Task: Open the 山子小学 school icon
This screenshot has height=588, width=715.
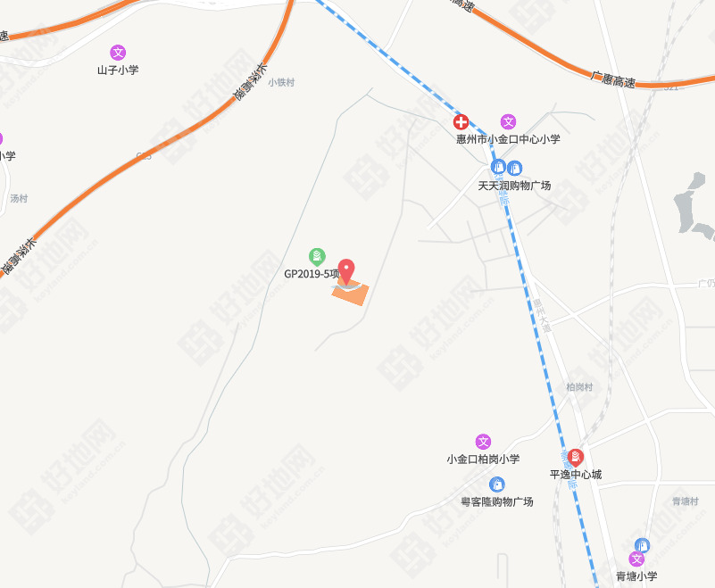Action: tap(118, 53)
